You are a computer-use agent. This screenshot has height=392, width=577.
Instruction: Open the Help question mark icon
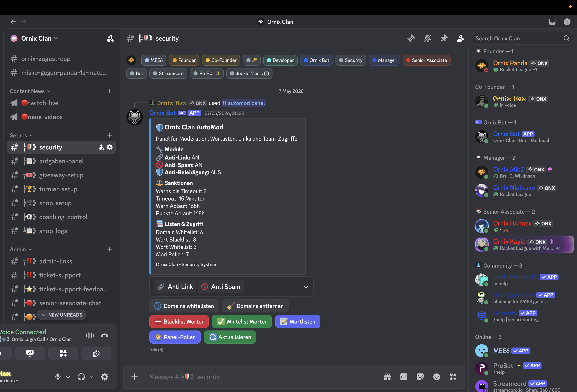pyautogui.click(x=567, y=22)
